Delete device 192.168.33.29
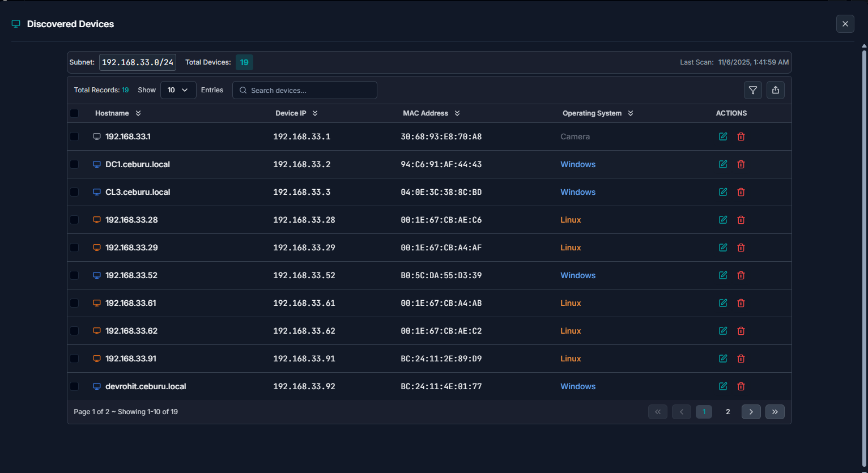The width and height of the screenshot is (868, 473). coord(741,248)
